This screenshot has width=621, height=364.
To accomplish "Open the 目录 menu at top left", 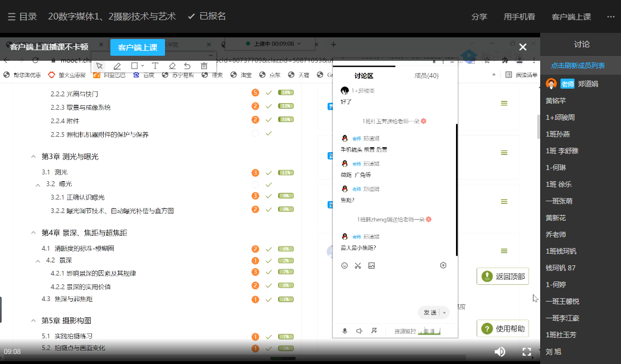I will 22,17.
